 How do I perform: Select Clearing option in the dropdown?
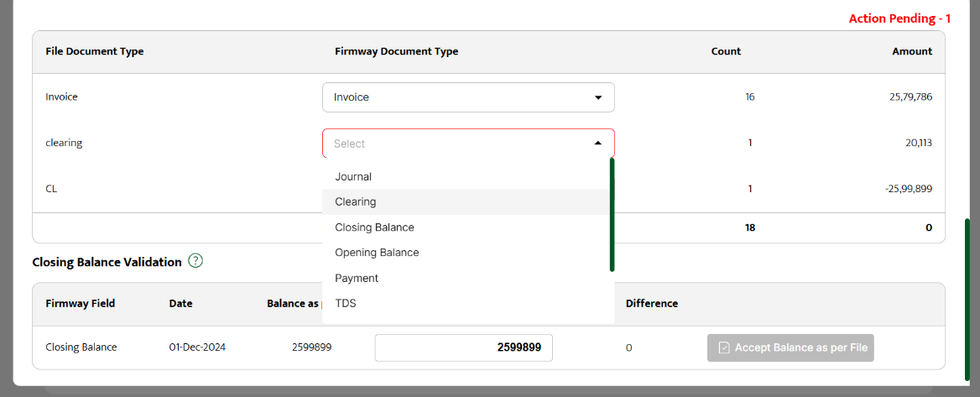pyautogui.click(x=356, y=202)
